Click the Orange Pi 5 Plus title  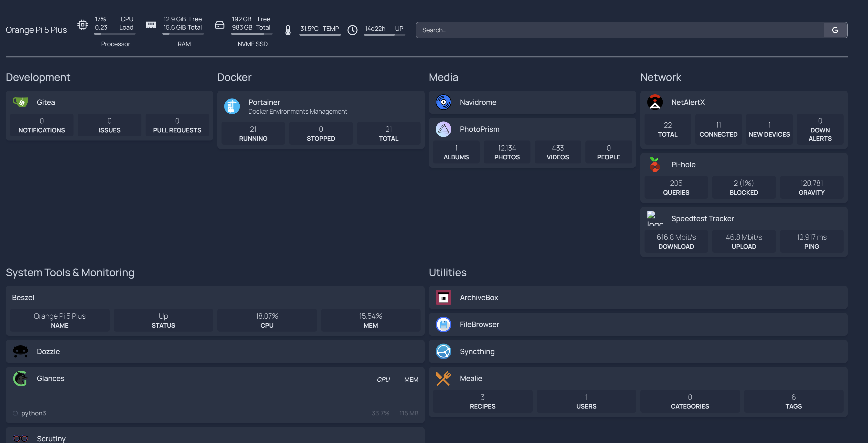36,30
